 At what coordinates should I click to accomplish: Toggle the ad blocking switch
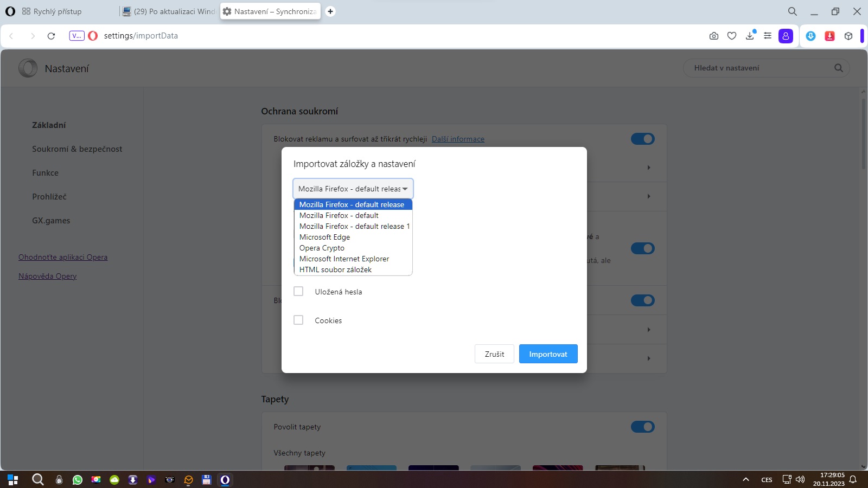click(643, 139)
